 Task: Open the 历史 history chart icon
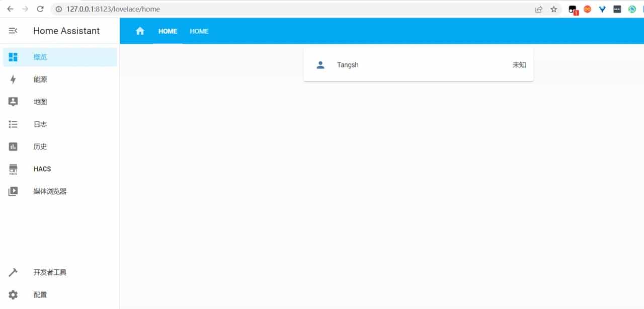click(13, 146)
